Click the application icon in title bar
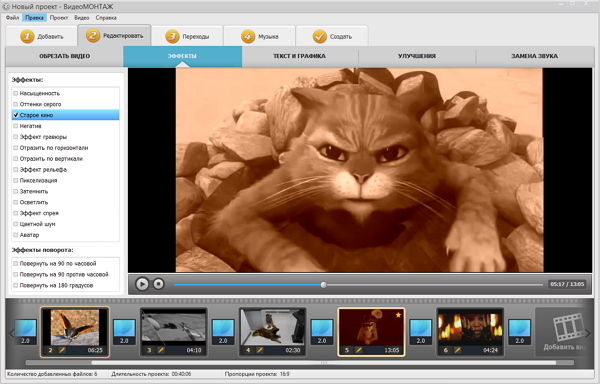The width and height of the screenshot is (600, 384). tap(6, 7)
